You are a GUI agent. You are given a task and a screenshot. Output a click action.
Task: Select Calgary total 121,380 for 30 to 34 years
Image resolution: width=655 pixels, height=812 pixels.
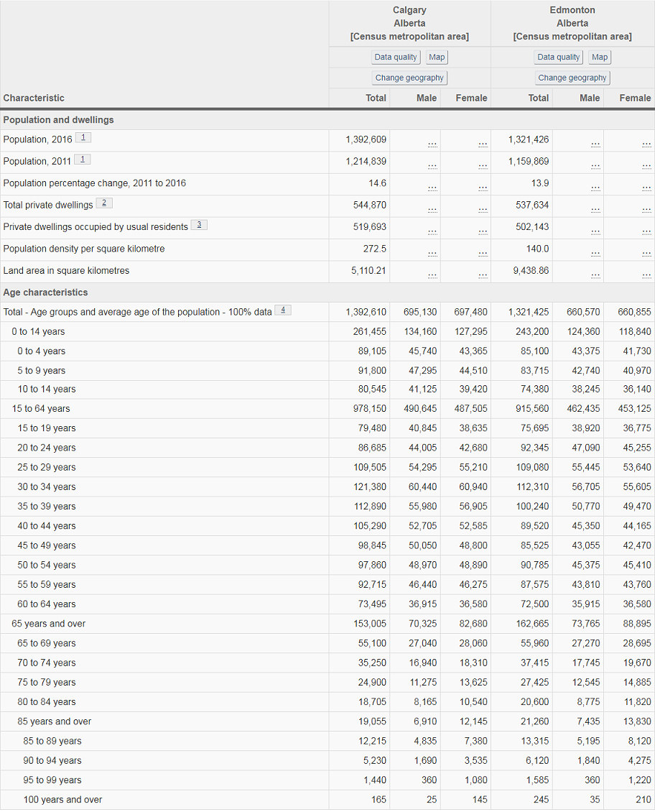[369, 486]
